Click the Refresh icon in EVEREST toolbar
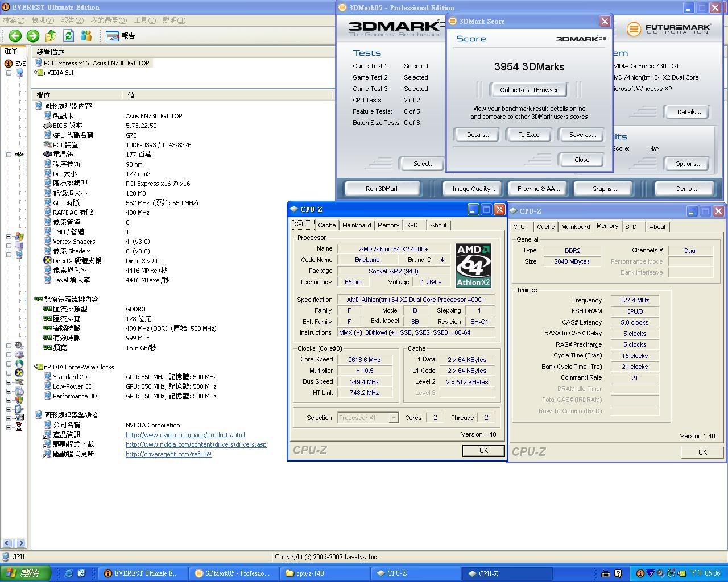 (x=68, y=36)
